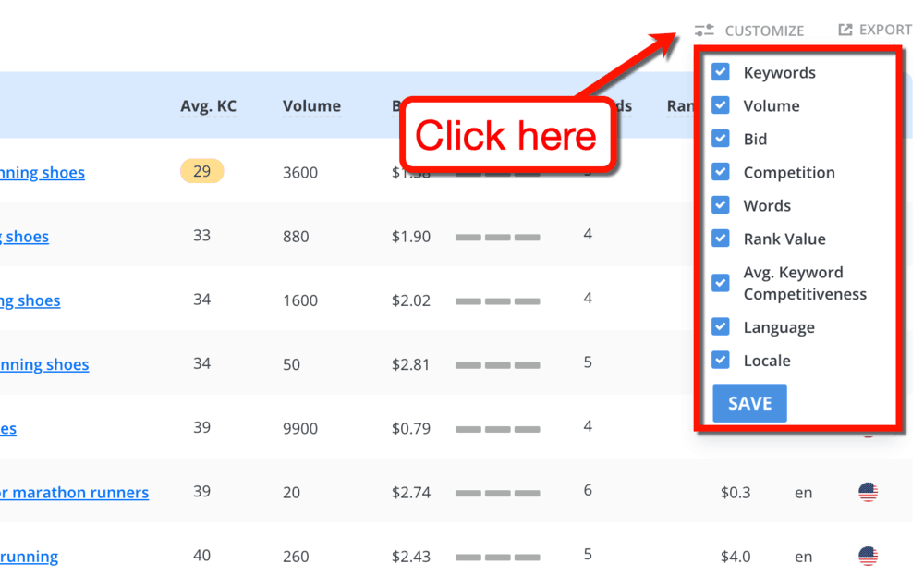Open the Customize columns dropdown
This screenshot has height=576, width=924.
(x=763, y=31)
